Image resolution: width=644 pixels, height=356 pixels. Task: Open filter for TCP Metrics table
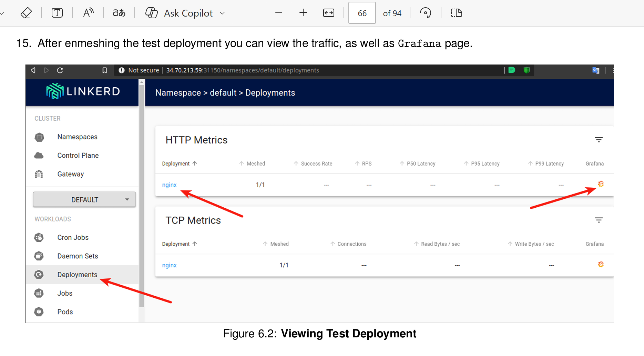tap(599, 220)
